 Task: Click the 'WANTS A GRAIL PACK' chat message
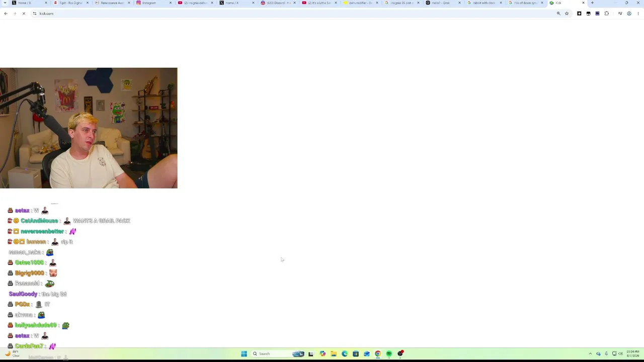[102, 221]
